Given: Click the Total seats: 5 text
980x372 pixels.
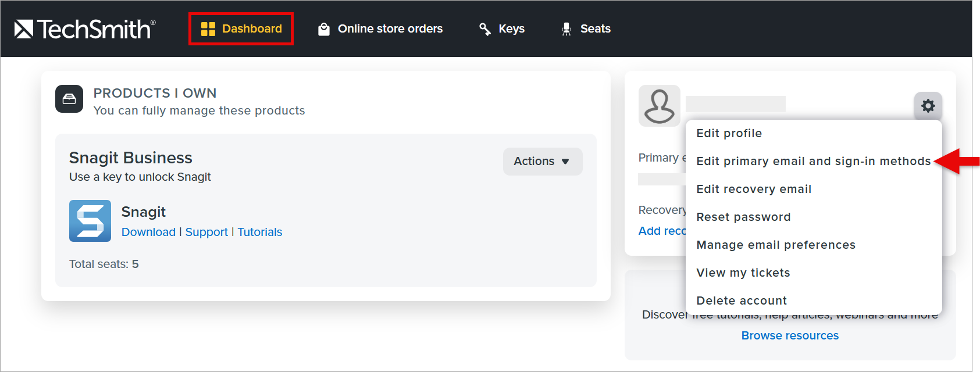Looking at the screenshot, I should (104, 264).
